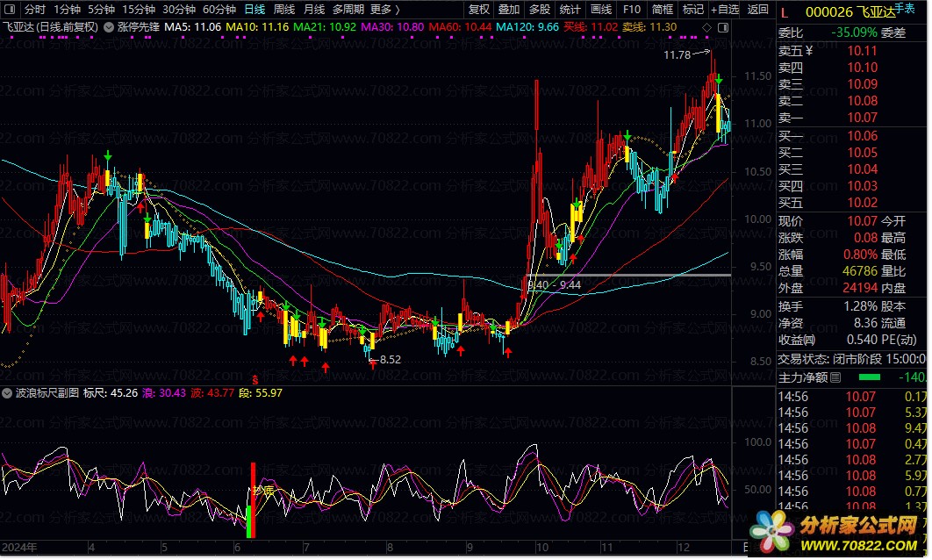Open the 画线 drawing tools
The width and height of the screenshot is (932, 560).
[x=601, y=9]
